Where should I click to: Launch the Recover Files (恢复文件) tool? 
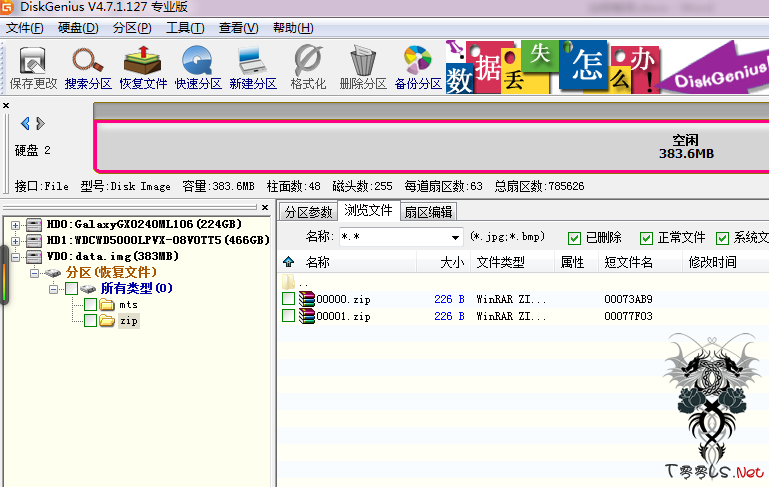tap(143, 67)
